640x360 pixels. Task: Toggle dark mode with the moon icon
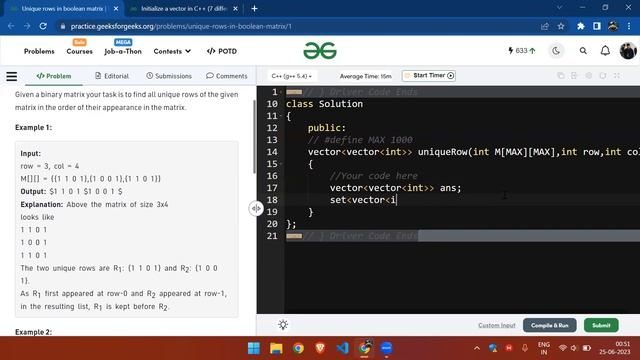click(556, 51)
